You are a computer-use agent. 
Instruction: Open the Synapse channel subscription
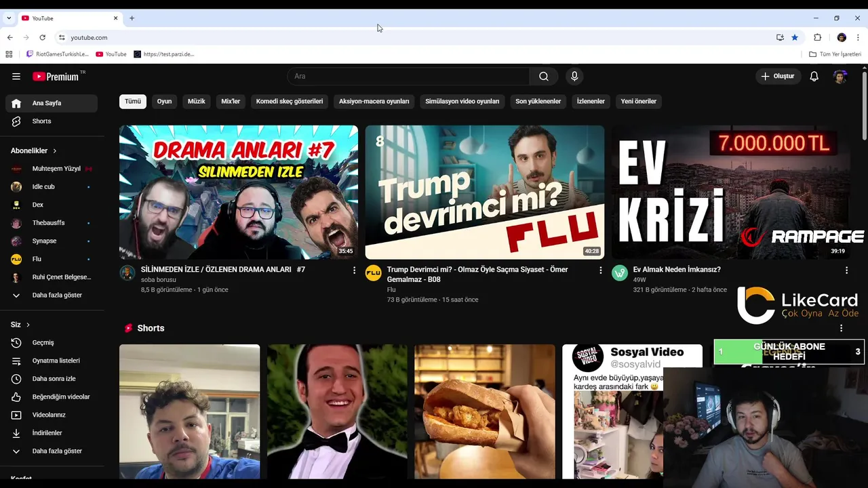(x=52, y=241)
